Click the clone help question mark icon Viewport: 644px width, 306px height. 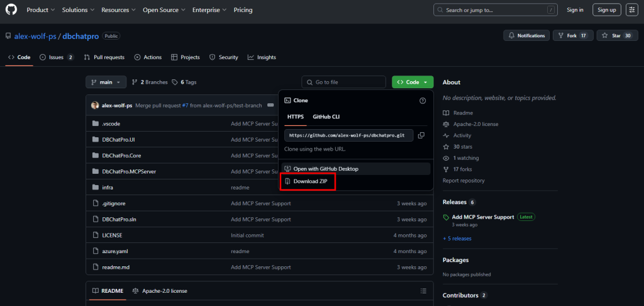423,101
